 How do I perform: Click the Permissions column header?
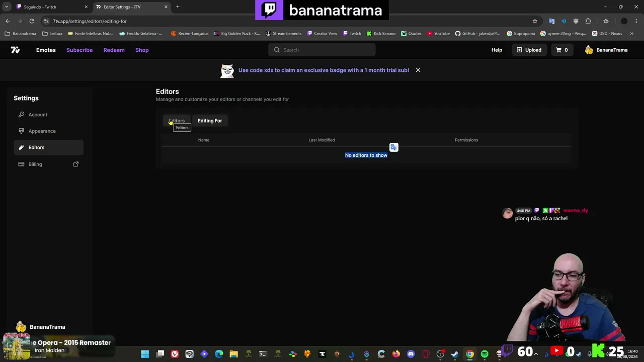click(466, 140)
